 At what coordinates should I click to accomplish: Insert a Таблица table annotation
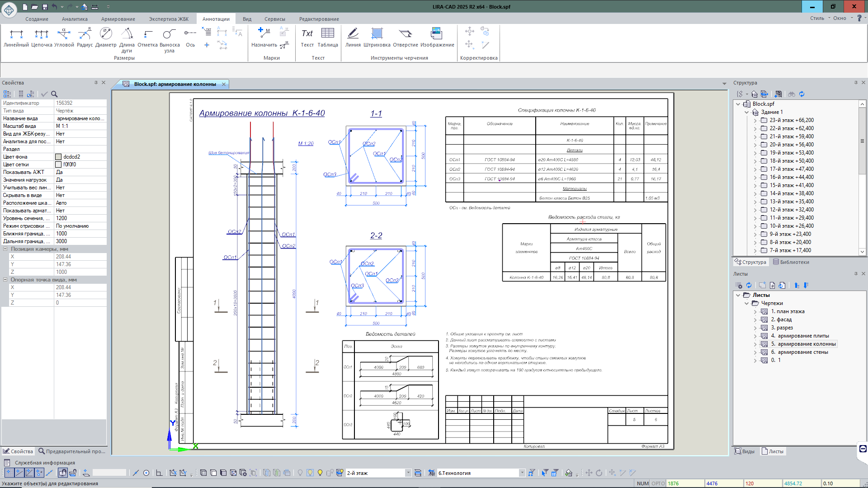327,37
